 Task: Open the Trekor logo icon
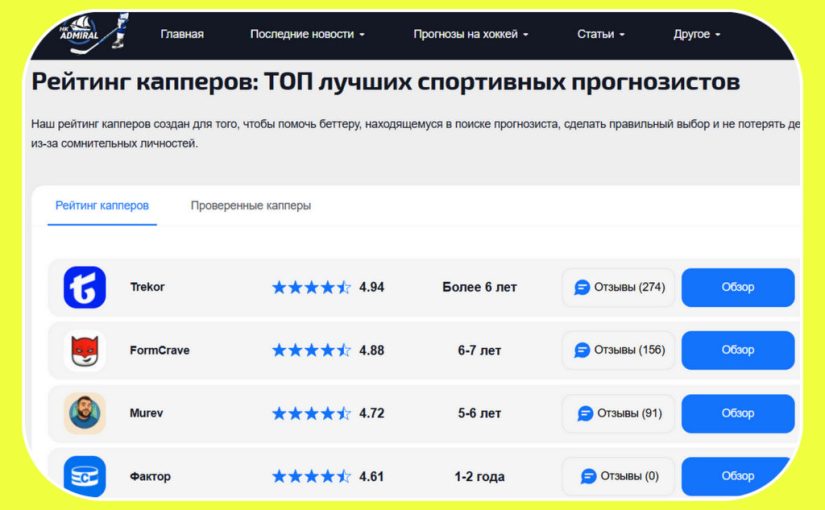pyautogui.click(x=85, y=287)
